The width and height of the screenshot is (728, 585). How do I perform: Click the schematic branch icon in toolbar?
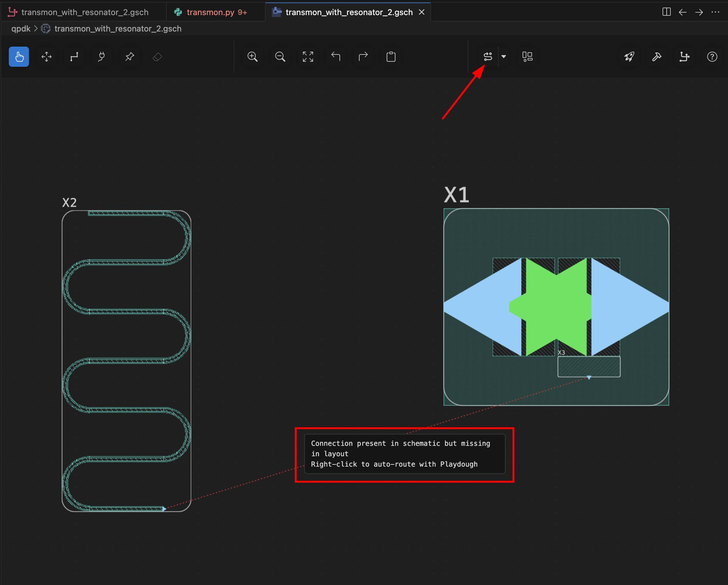point(685,57)
